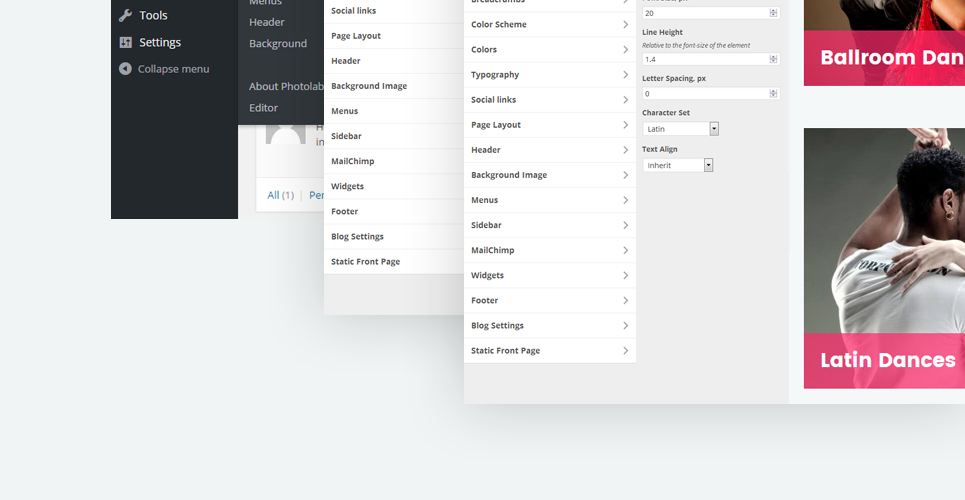
Task: Expand Color Scheme chevron in the front customizer
Action: [x=625, y=25]
